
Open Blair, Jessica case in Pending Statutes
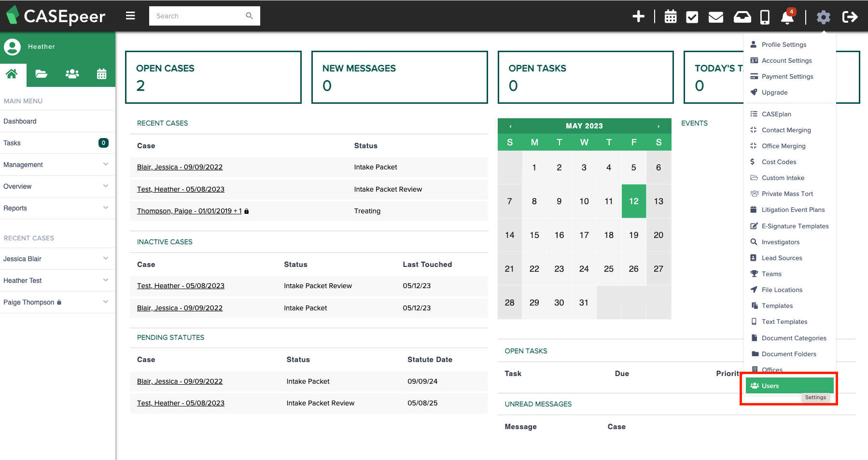pyautogui.click(x=180, y=381)
